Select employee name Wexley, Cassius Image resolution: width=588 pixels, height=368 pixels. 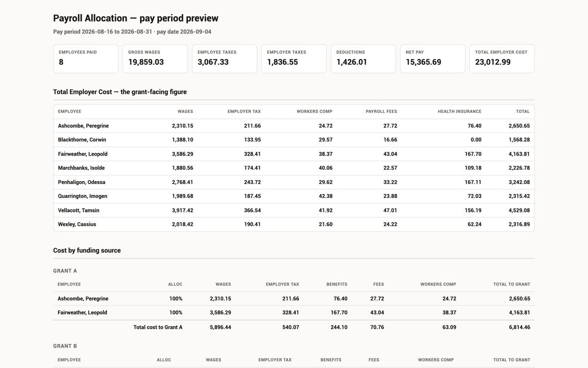(x=77, y=224)
